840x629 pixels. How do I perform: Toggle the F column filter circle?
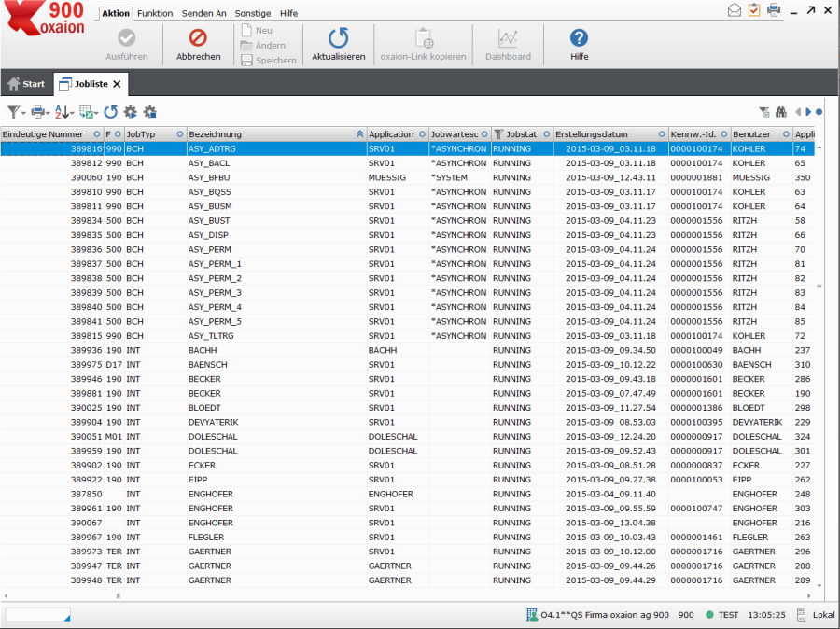(118, 134)
